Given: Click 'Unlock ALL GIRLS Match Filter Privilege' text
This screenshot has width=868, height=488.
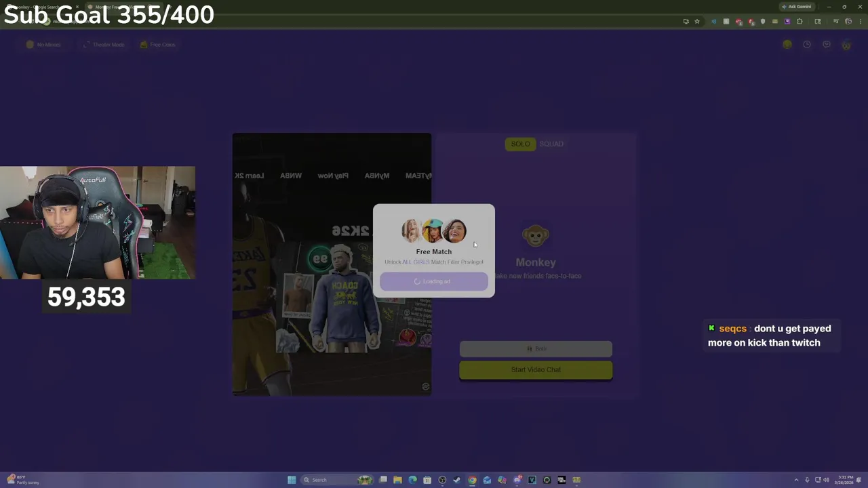Looking at the screenshot, I should click(434, 262).
